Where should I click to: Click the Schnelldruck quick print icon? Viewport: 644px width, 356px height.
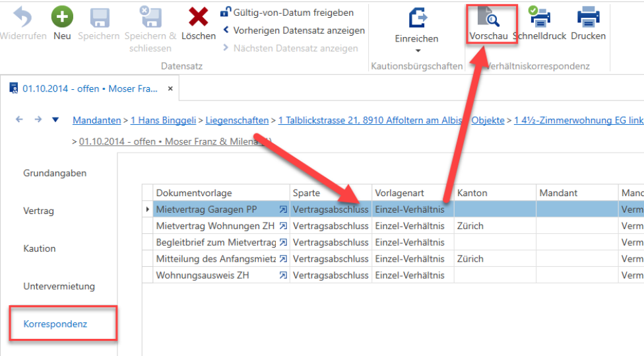[x=539, y=17]
